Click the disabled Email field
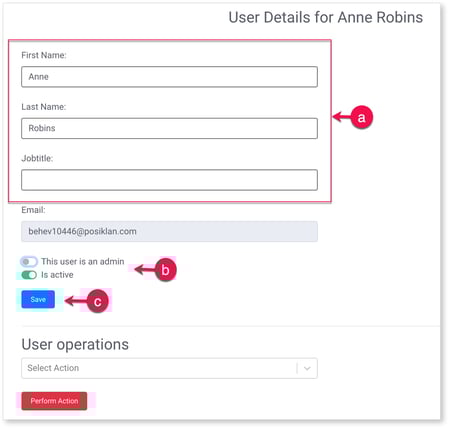 [169, 231]
